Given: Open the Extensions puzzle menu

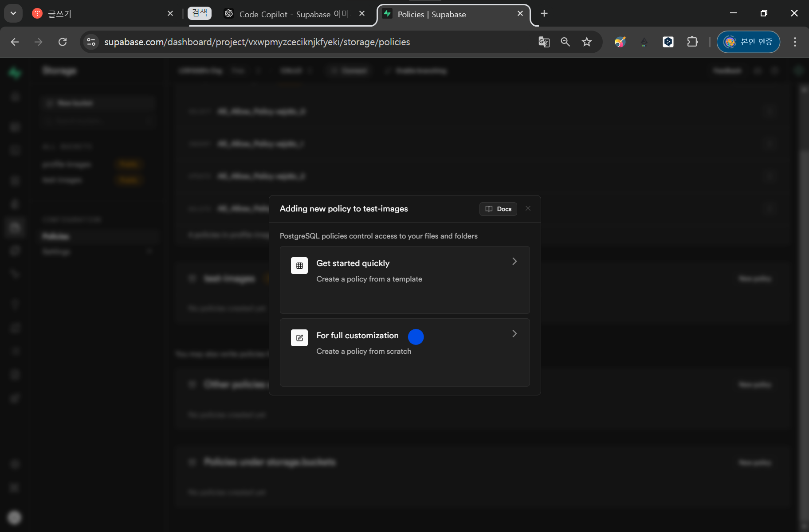Looking at the screenshot, I should click(692, 42).
